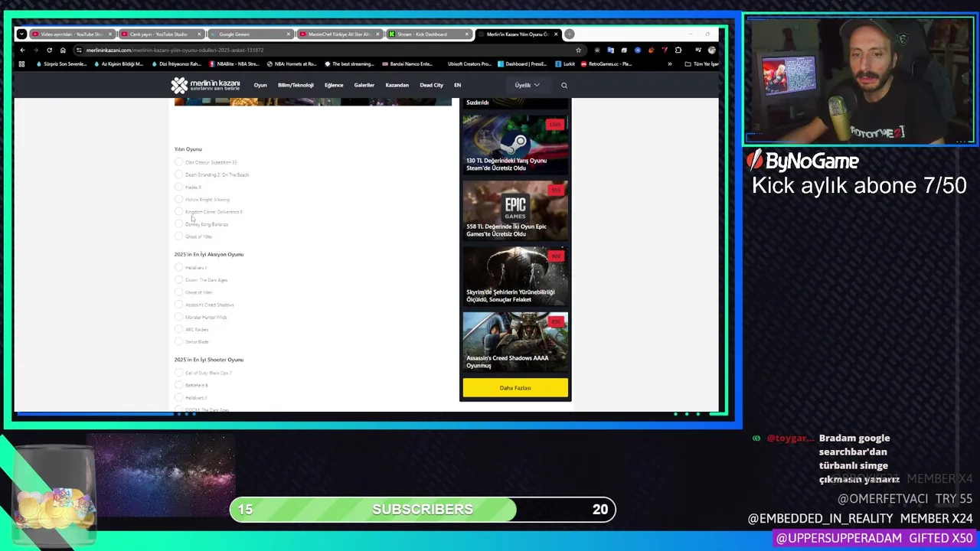The width and height of the screenshot is (980, 551).
Task: Bookmark this page with the star icon
Action: coord(578,51)
